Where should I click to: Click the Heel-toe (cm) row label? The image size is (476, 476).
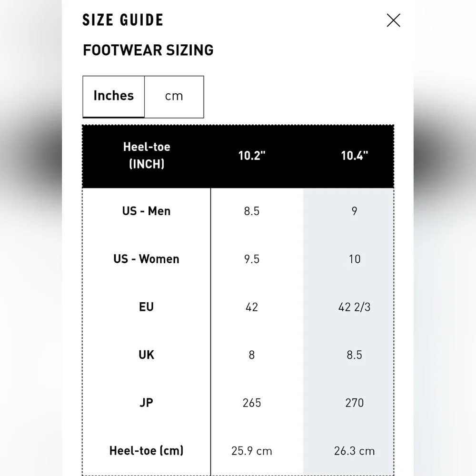pos(146,451)
